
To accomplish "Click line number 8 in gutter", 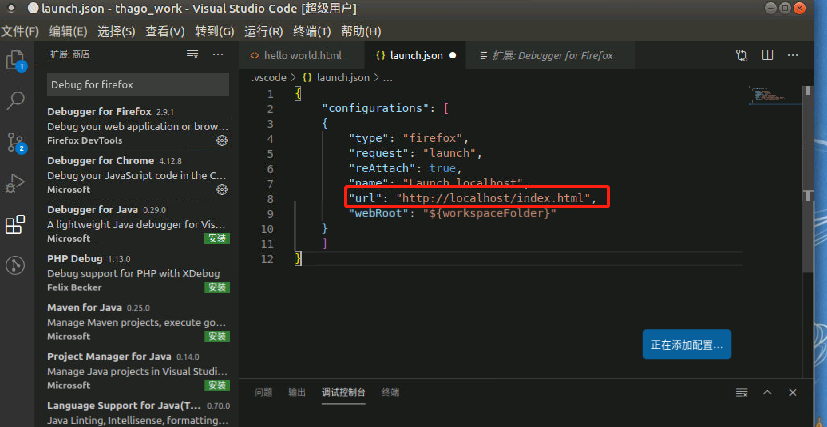I will (x=270, y=199).
